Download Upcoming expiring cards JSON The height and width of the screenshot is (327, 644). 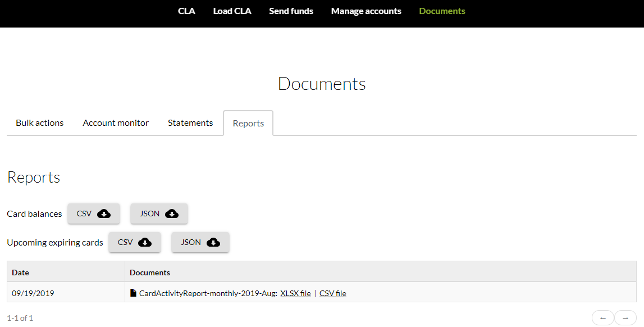tap(200, 242)
